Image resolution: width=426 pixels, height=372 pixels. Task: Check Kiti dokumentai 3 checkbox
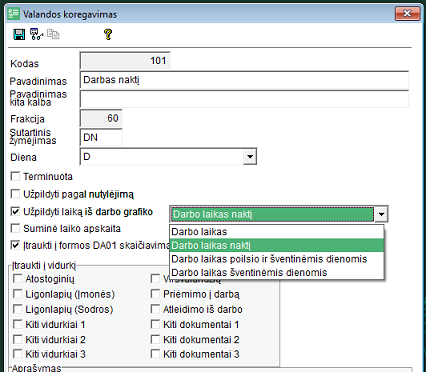tap(155, 354)
